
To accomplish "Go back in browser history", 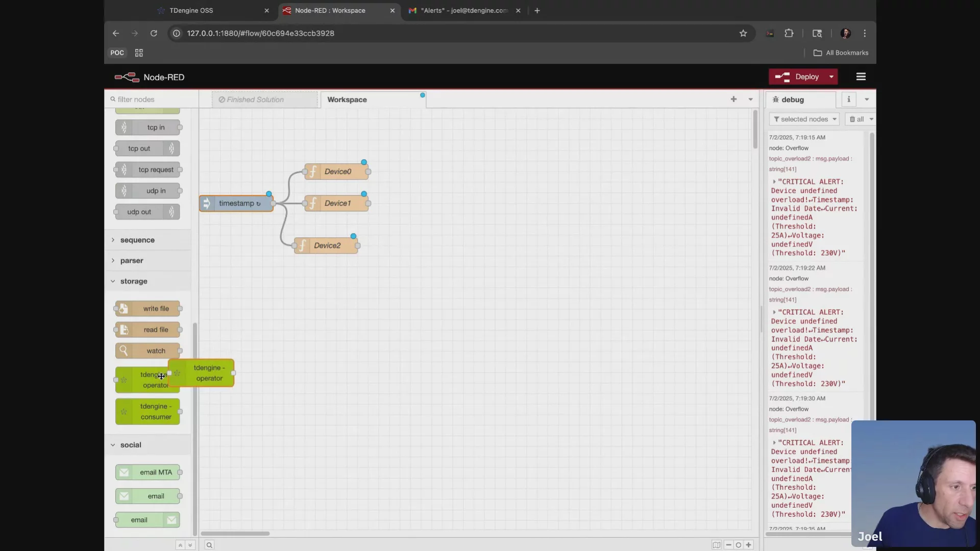I will point(116,33).
